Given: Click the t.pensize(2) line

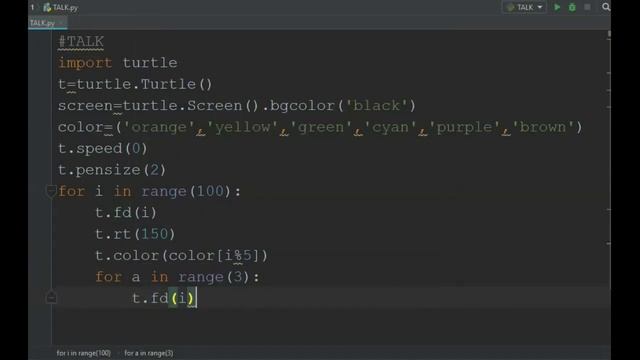Looking at the screenshot, I should [x=112, y=170].
